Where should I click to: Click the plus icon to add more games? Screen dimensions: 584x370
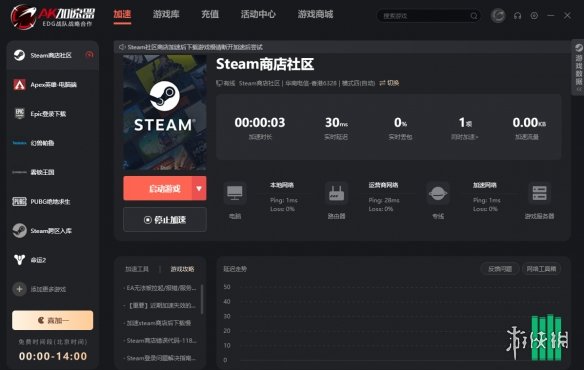click(19, 289)
